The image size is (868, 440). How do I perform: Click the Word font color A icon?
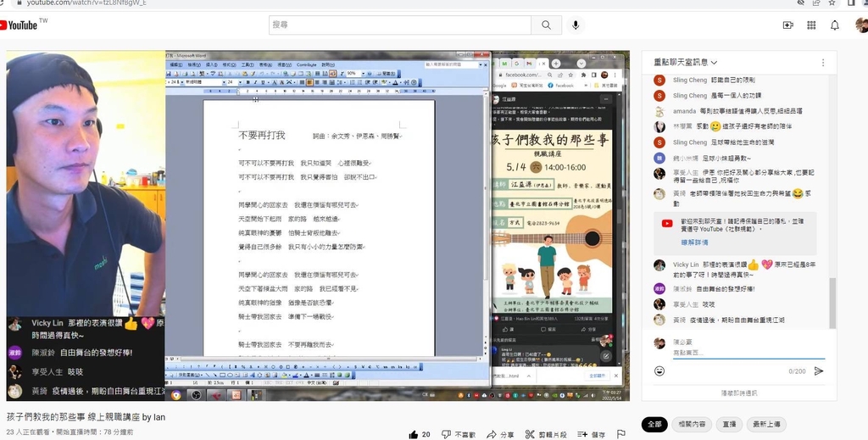pyautogui.click(x=395, y=82)
